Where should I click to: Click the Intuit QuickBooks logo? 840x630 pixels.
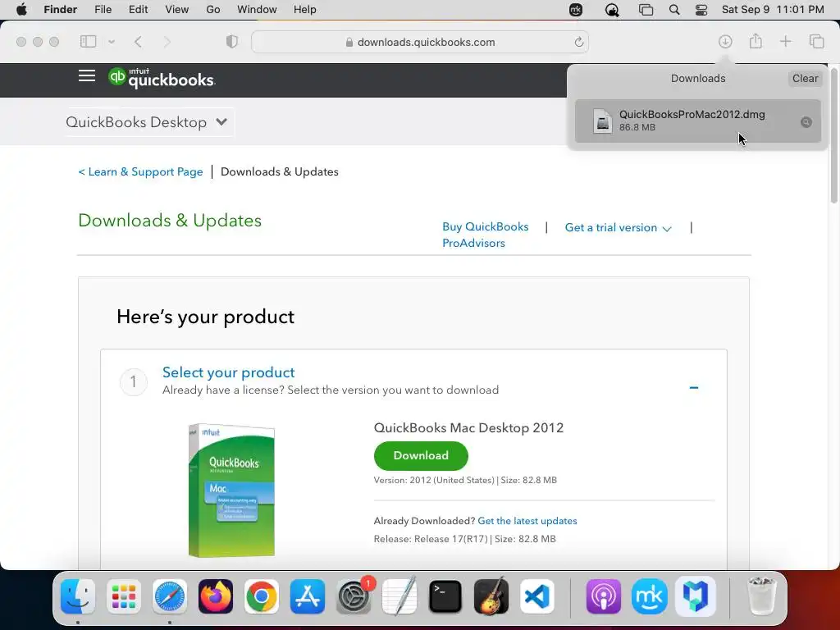[x=162, y=78]
